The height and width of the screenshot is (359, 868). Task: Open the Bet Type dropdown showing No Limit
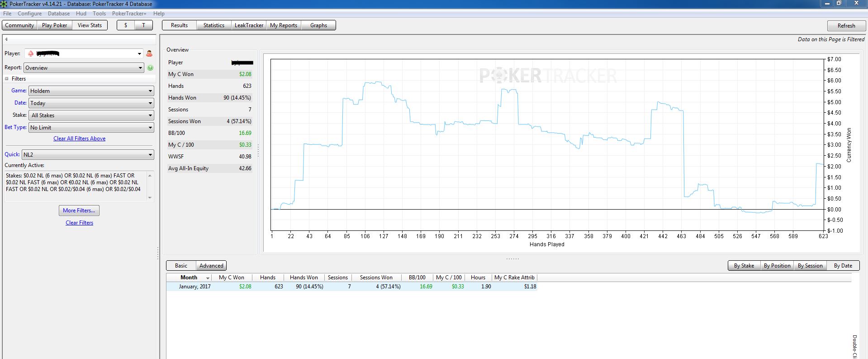point(91,128)
